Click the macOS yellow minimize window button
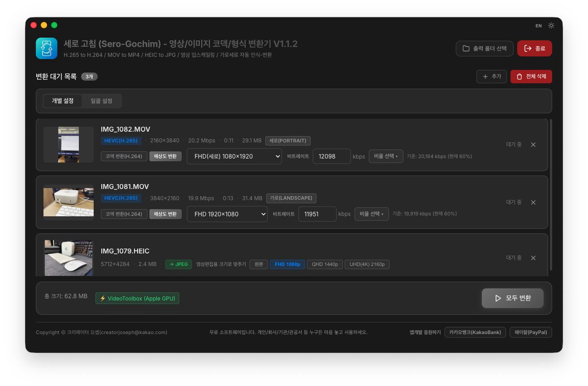This screenshot has width=588, height=386. (44, 25)
